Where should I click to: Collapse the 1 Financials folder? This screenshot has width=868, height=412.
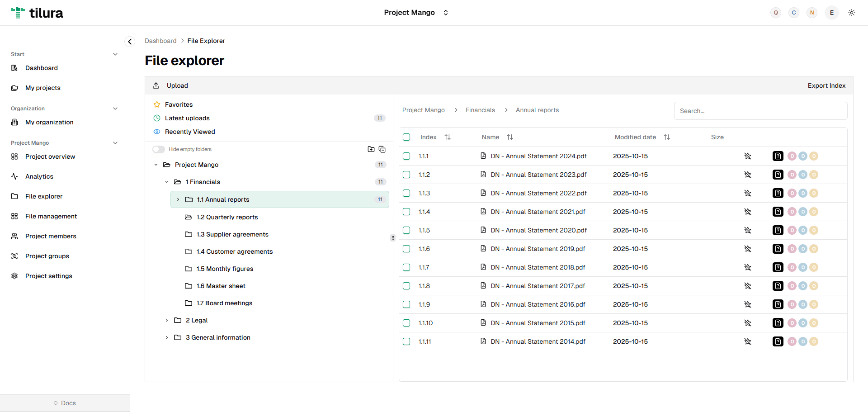point(167,182)
